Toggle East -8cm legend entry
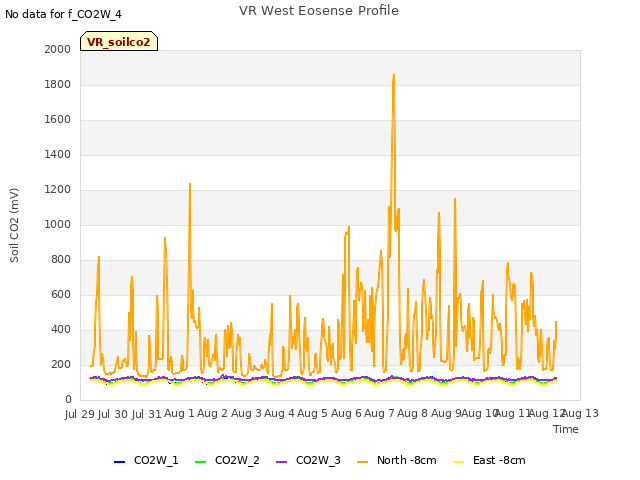The width and height of the screenshot is (640, 480). coord(489,460)
